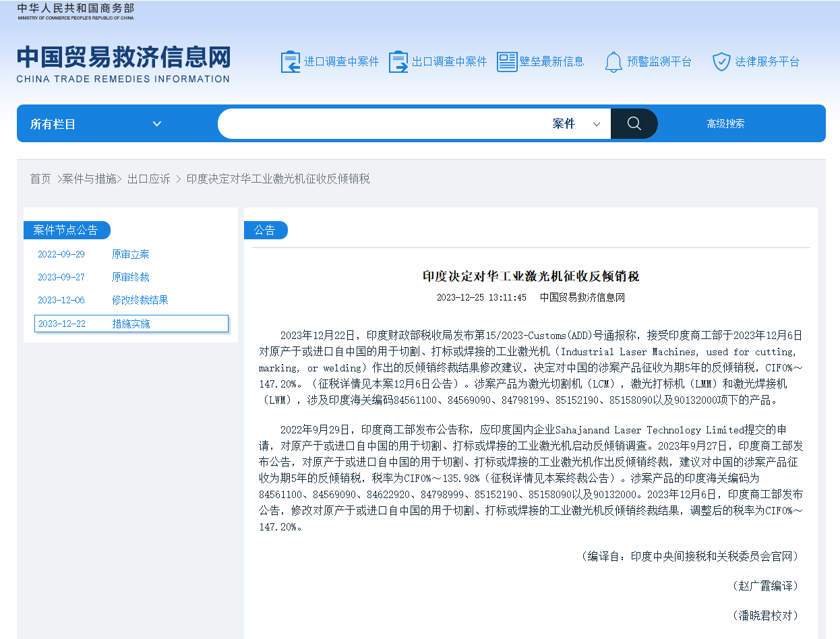Open 高级搜索 advanced search
Image resolution: width=840 pixels, height=639 pixels.
(726, 123)
